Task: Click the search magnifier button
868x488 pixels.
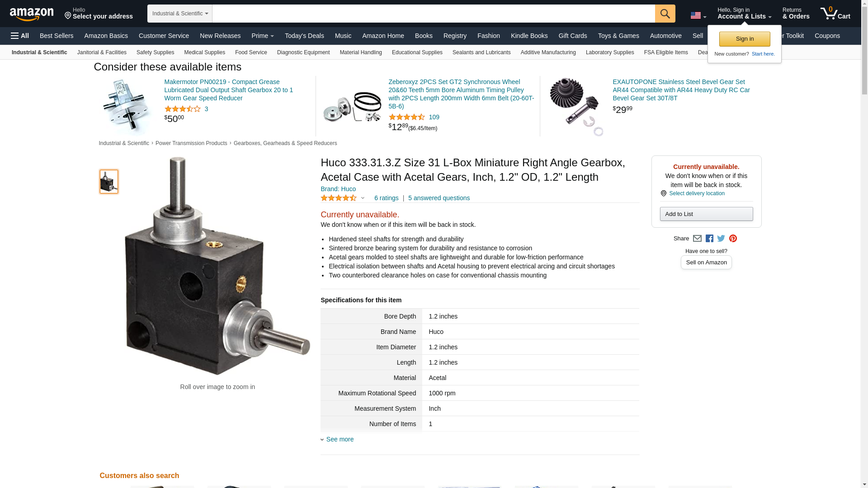Action: coord(665,14)
